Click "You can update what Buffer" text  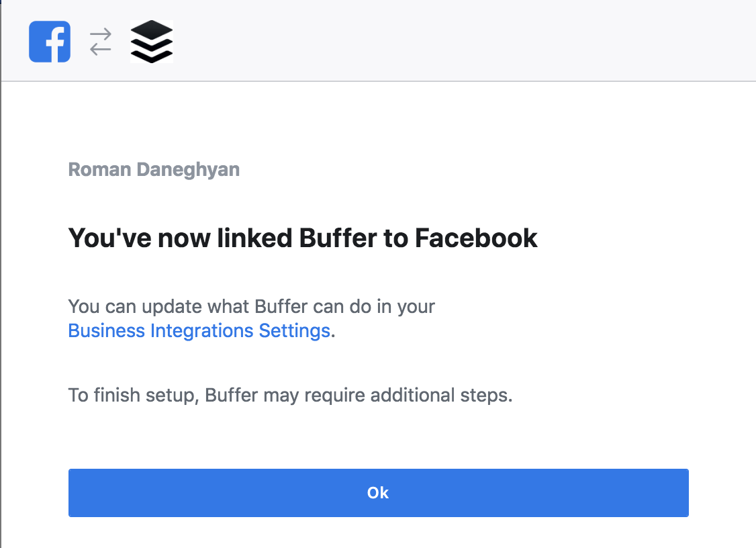(x=252, y=307)
